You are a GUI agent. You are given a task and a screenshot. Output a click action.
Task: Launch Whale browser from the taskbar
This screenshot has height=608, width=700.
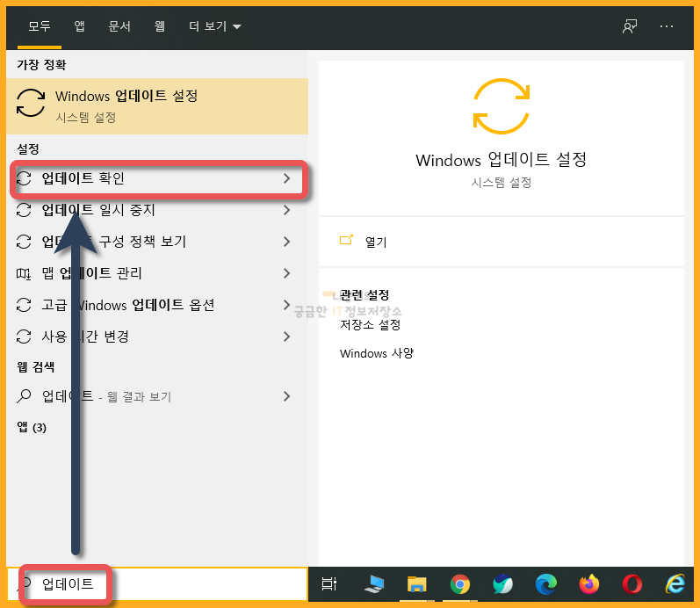503,584
